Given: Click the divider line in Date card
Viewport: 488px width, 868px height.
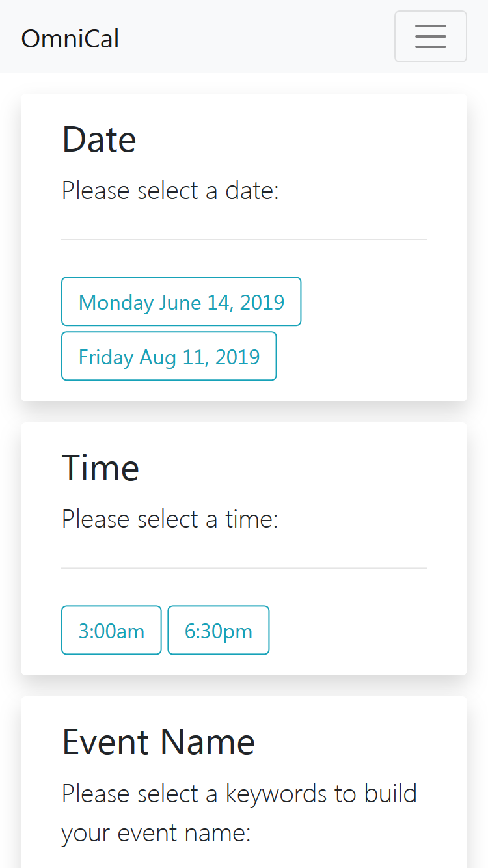Looking at the screenshot, I should coord(244,239).
